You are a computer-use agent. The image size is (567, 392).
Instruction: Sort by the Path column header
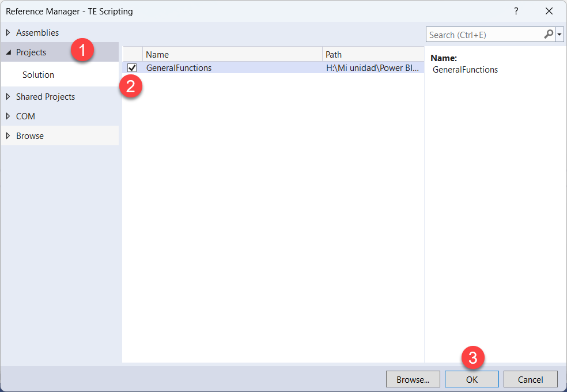point(372,54)
